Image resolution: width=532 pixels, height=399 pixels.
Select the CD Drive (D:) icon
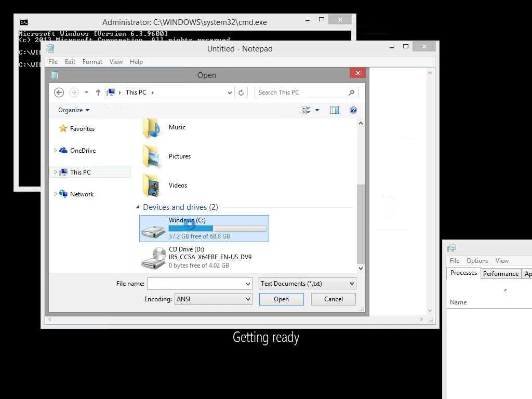click(x=153, y=258)
